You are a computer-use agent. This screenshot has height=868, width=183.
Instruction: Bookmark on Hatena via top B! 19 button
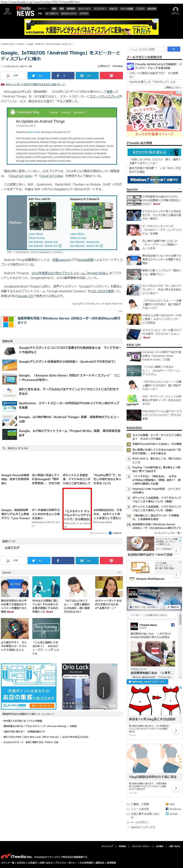[87, 76]
